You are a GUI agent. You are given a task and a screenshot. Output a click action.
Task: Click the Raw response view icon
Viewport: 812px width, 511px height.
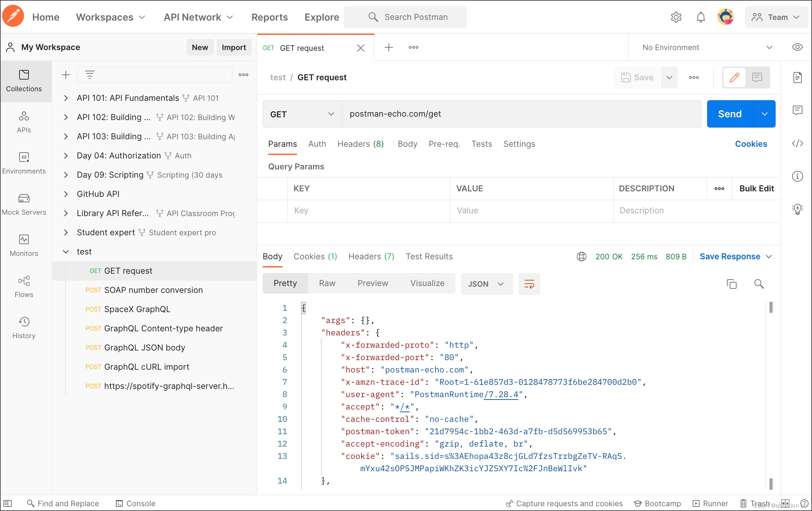(x=326, y=283)
